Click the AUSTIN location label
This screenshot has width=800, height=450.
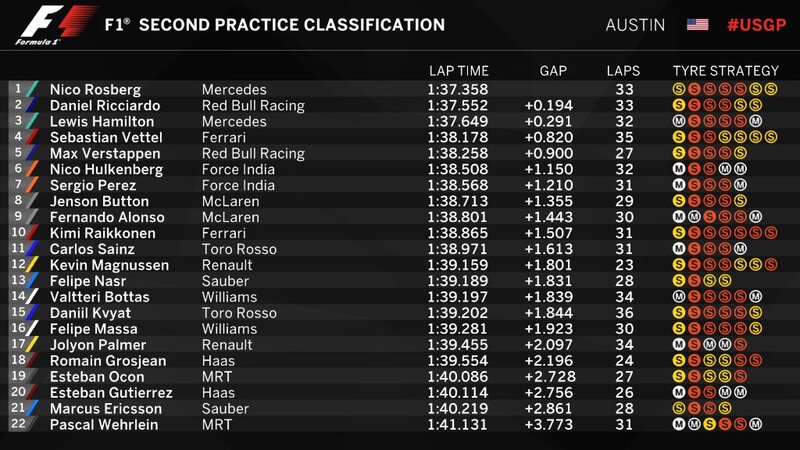coord(635,25)
